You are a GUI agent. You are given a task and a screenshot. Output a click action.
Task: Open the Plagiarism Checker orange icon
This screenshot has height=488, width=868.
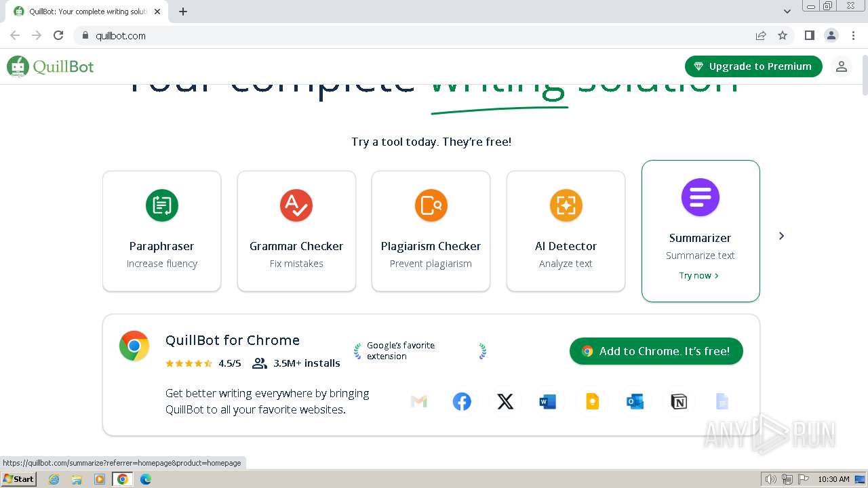click(x=431, y=205)
